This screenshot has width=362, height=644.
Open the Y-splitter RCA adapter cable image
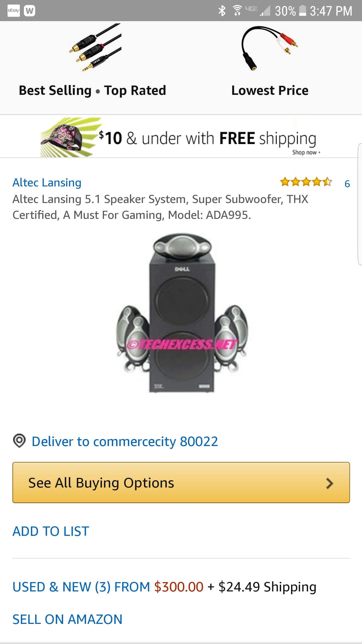pos(269,48)
